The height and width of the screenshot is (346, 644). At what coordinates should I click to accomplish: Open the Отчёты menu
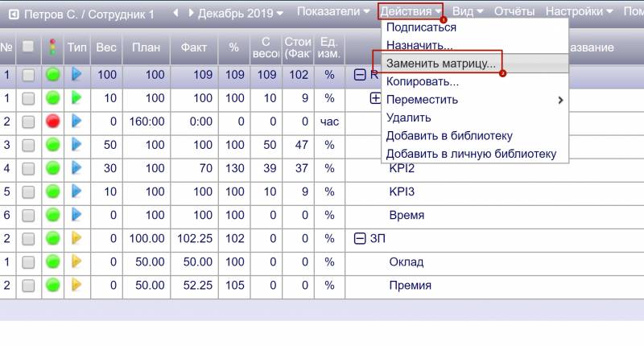pos(514,11)
